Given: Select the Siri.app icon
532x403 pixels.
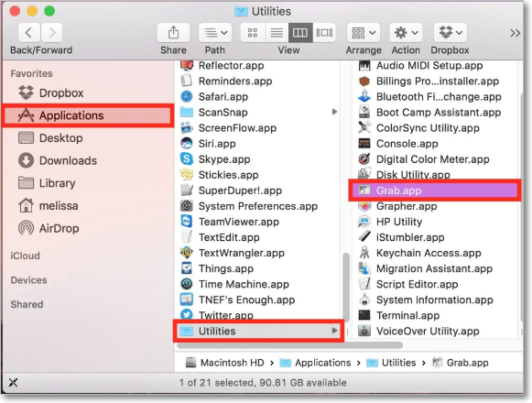Looking at the screenshot, I should [x=186, y=143].
